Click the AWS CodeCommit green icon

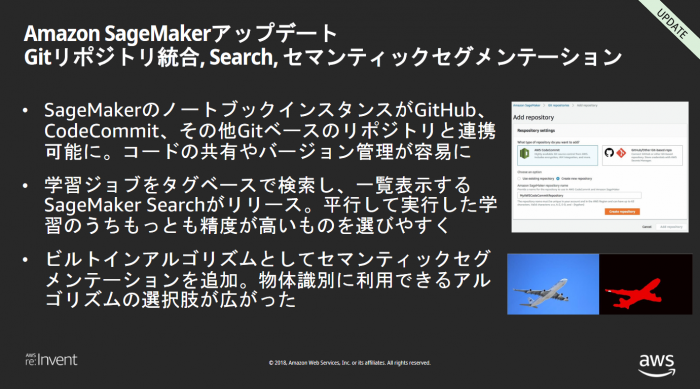pos(525,153)
